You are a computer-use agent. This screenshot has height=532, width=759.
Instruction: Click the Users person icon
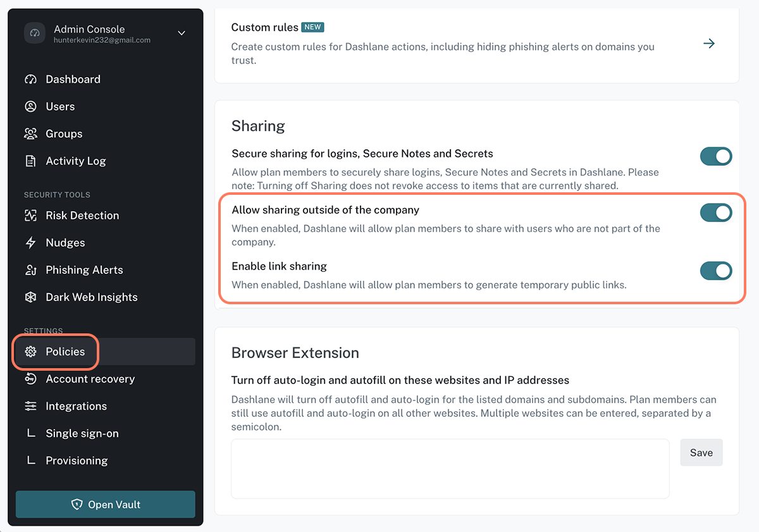(30, 106)
